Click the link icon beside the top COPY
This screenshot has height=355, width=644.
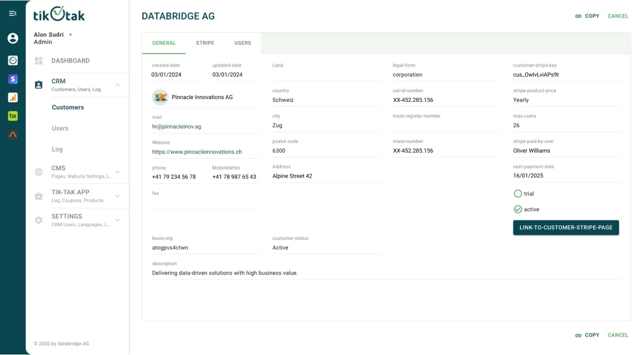pyautogui.click(x=578, y=16)
